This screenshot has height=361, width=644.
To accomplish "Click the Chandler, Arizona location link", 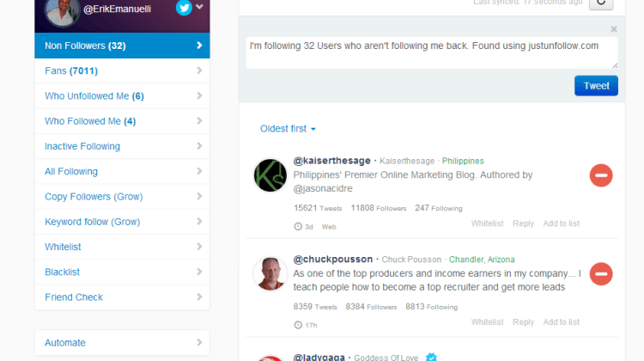I will click(482, 260).
